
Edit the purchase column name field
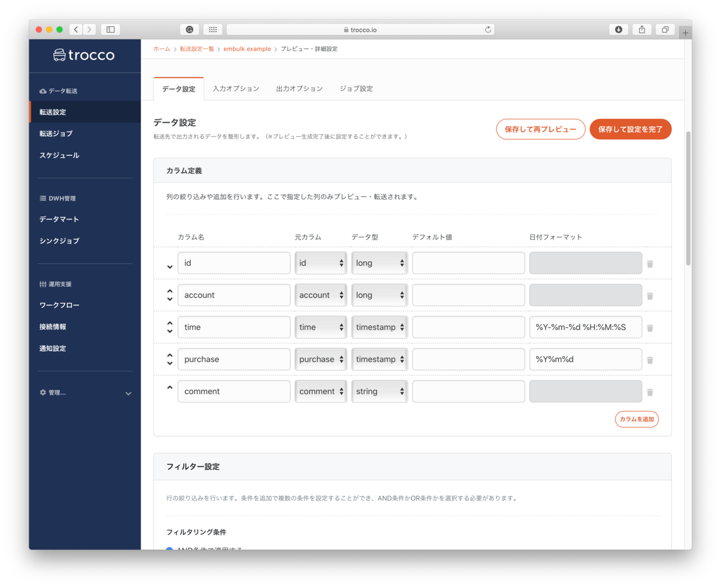point(234,359)
